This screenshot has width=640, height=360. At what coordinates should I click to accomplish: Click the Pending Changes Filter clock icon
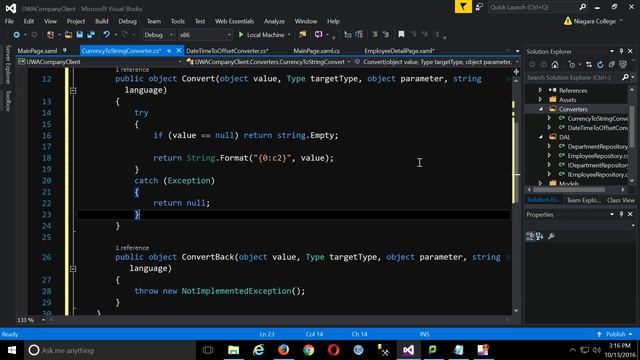(572, 64)
